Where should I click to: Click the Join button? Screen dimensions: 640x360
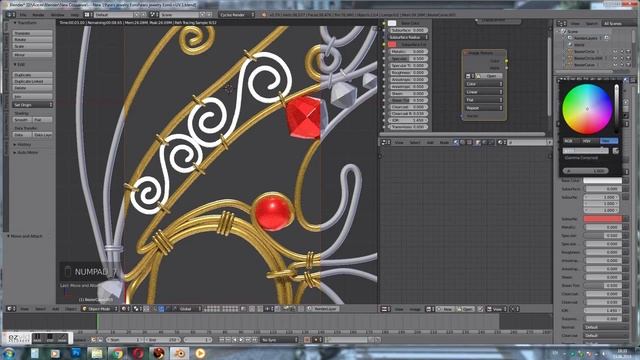32,97
